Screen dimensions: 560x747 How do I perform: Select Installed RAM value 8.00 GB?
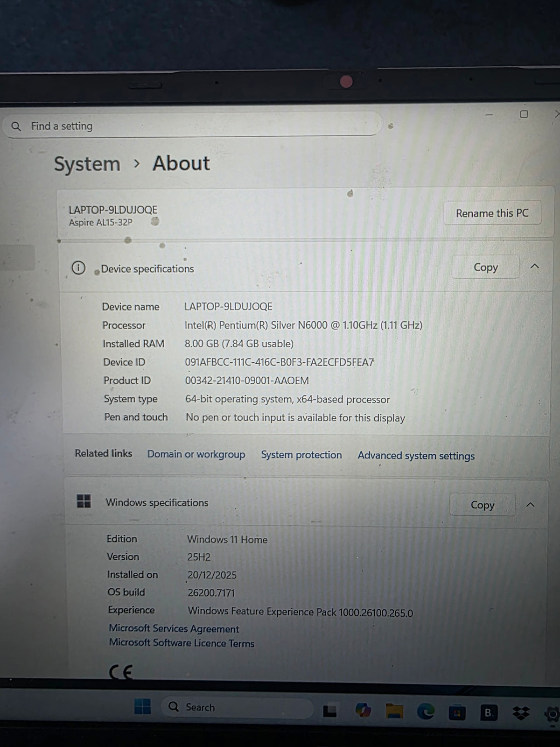tap(239, 344)
